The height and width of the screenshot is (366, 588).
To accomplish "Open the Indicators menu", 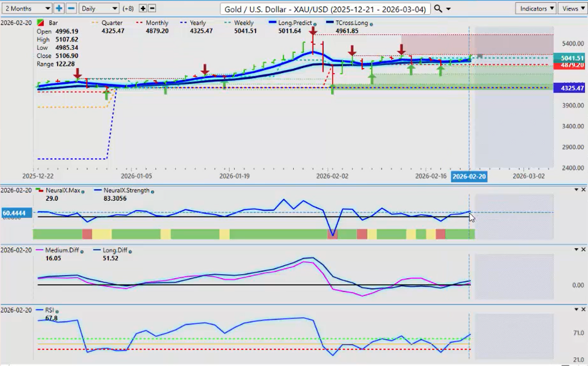I will tap(536, 9).
